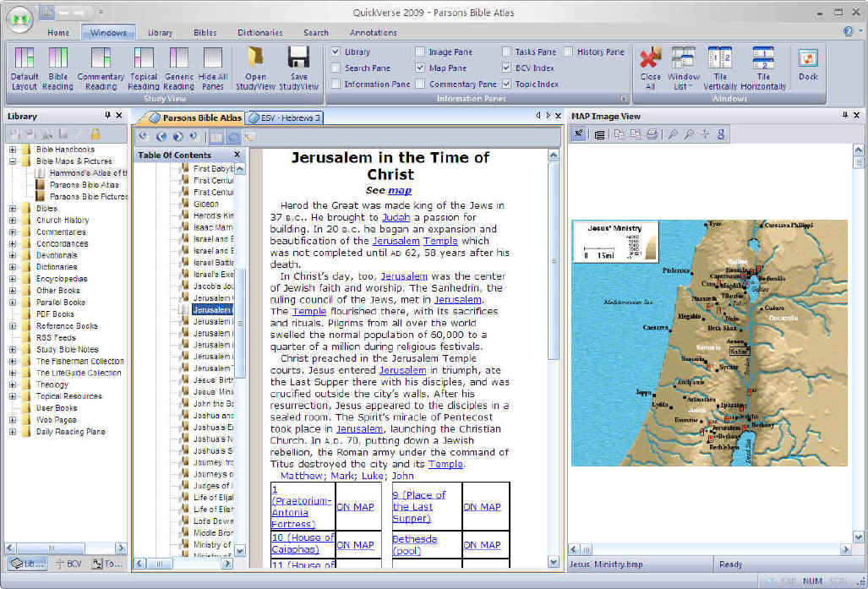Pick the Generic Reading layout
Screen dimensions: 868x589
(x=179, y=68)
